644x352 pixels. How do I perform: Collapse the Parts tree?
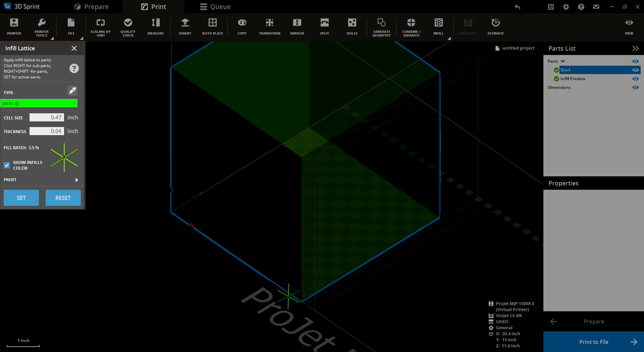click(x=563, y=61)
